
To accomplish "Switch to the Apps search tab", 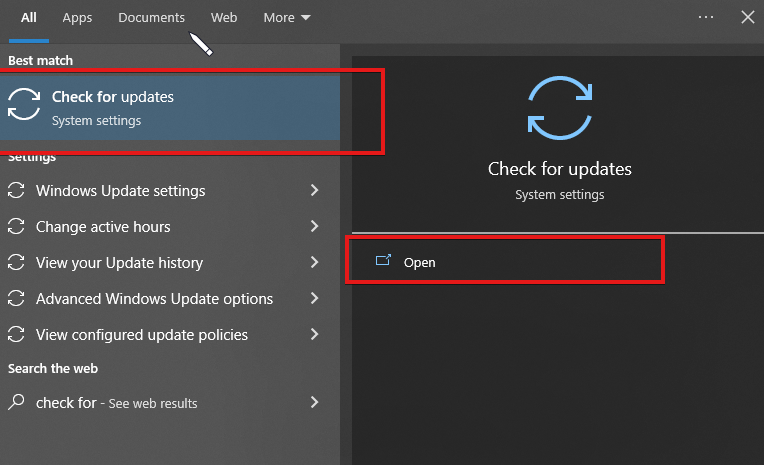I will (77, 18).
